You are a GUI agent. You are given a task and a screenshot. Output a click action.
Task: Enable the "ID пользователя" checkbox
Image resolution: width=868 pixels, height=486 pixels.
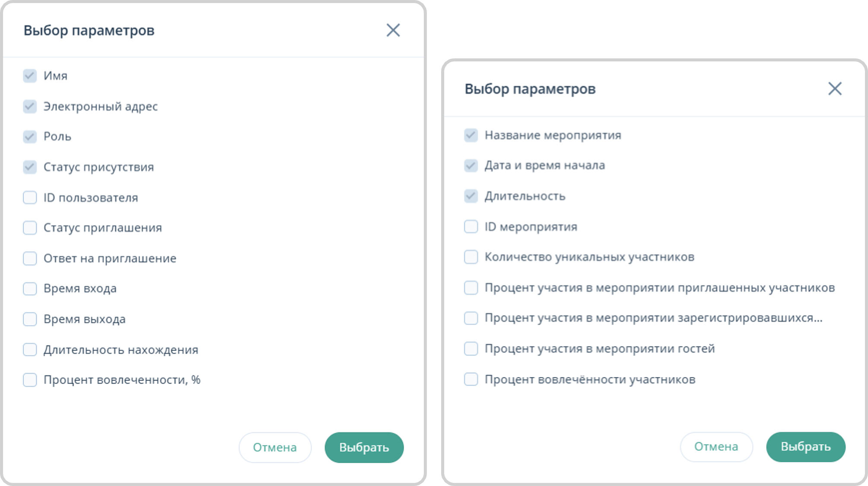click(x=29, y=198)
